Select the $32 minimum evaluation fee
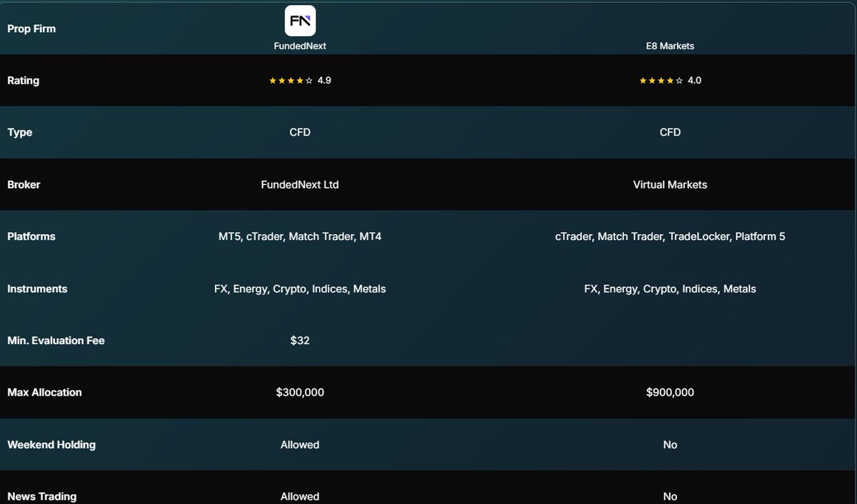This screenshot has height=504, width=857. tap(300, 341)
